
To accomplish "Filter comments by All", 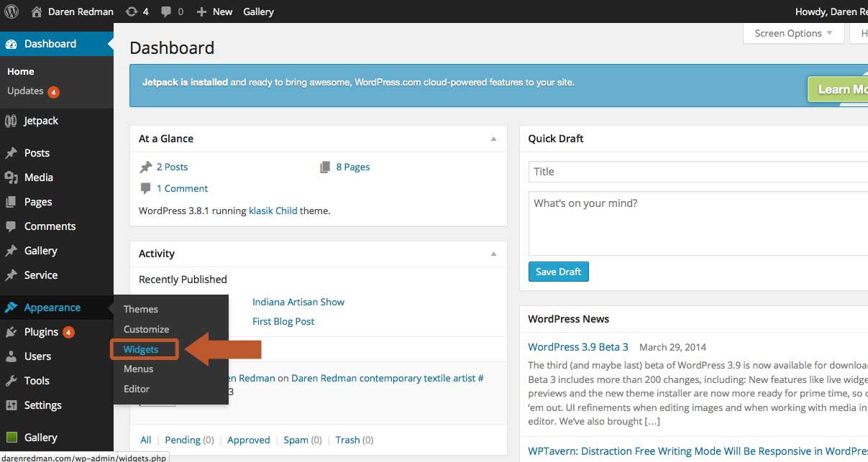I will 146,440.
